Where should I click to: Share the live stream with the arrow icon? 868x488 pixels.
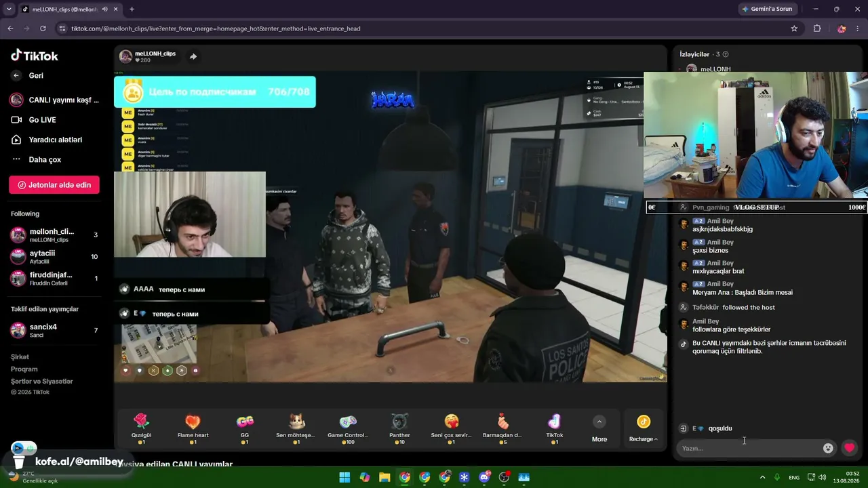tap(193, 56)
